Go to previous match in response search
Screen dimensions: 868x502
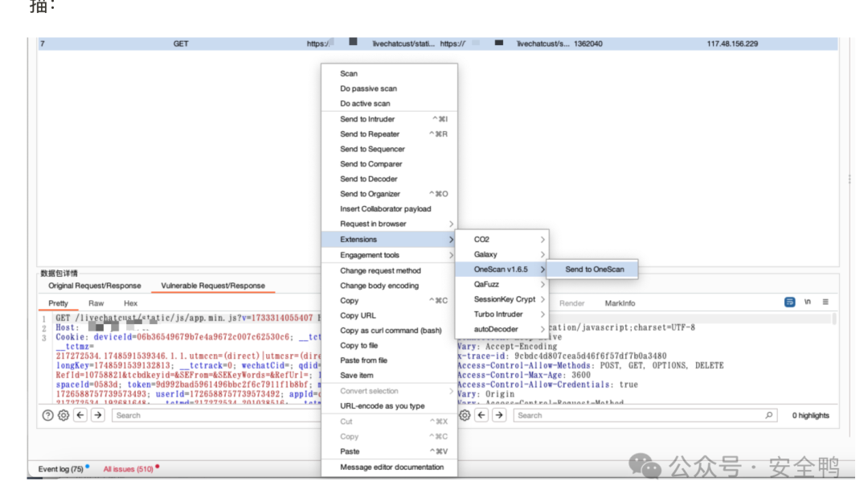[481, 415]
